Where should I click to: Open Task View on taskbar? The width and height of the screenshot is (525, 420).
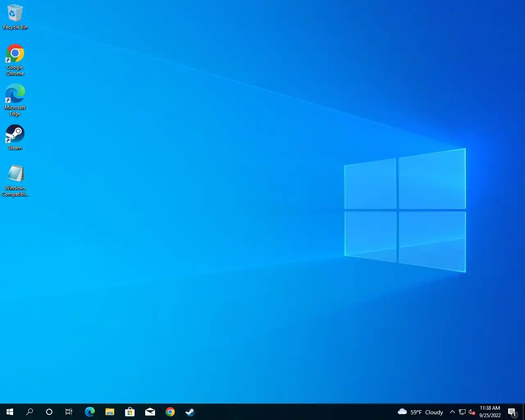pyautogui.click(x=69, y=412)
